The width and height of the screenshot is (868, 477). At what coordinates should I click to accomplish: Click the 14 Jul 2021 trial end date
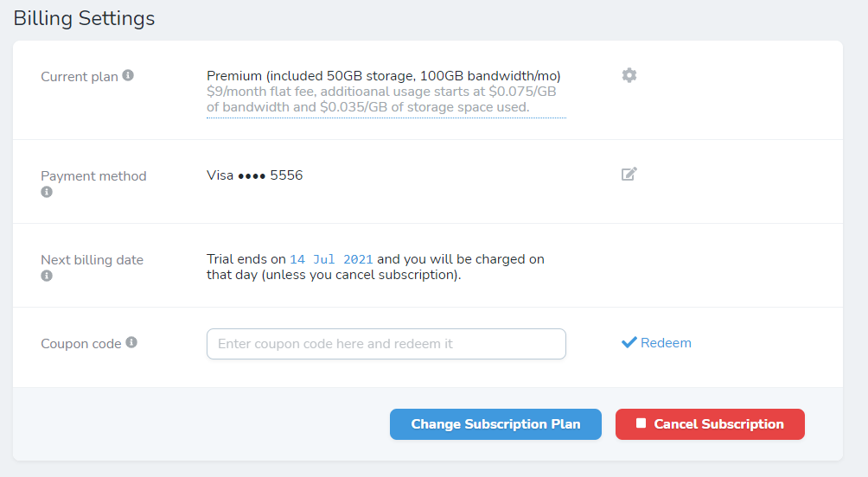coord(331,259)
